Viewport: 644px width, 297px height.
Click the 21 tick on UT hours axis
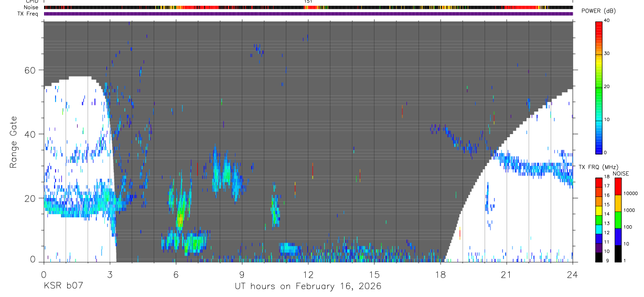(x=507, y=274)
